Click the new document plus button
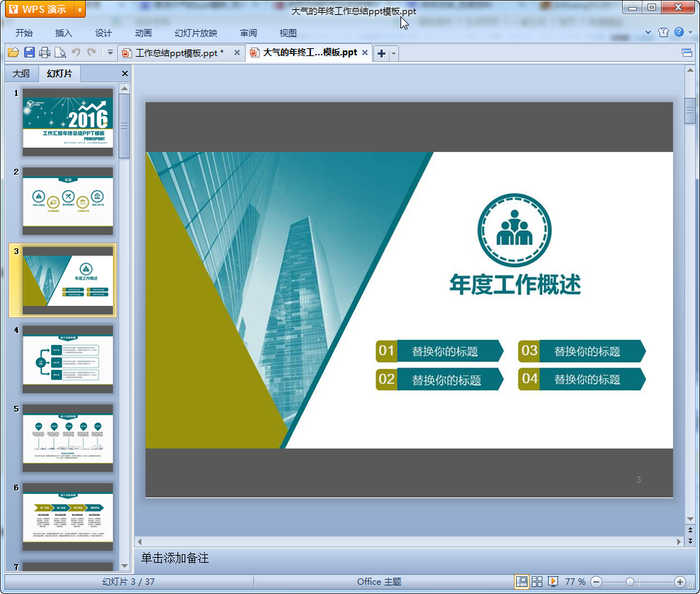 point(382,53)
